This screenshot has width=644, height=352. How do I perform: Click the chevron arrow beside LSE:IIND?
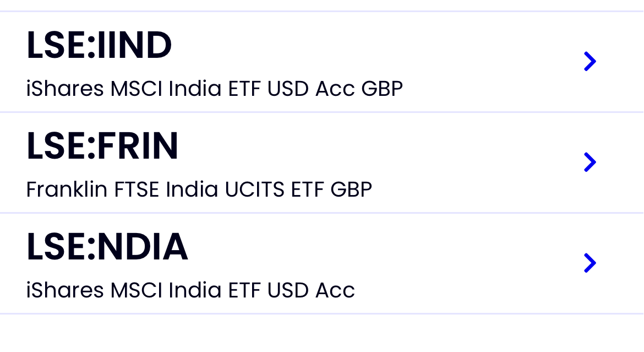[x=590, y=61]
